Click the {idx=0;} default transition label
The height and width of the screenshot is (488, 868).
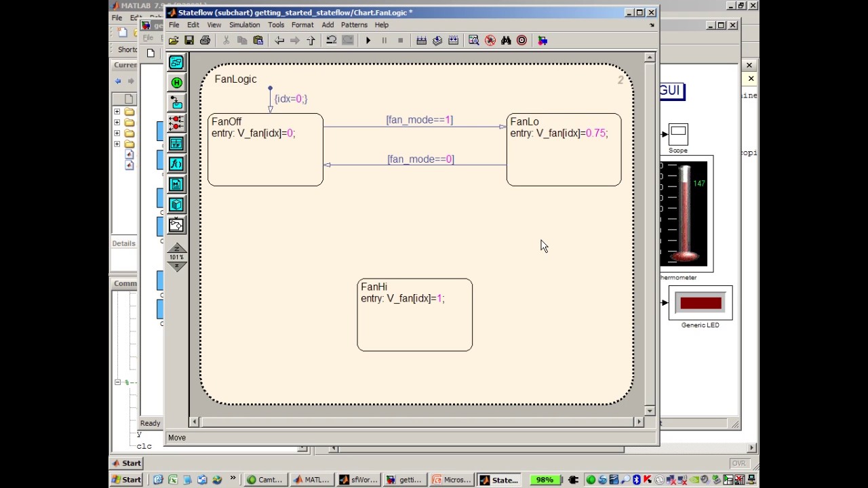pyautogui.click(x=291, y=99)
